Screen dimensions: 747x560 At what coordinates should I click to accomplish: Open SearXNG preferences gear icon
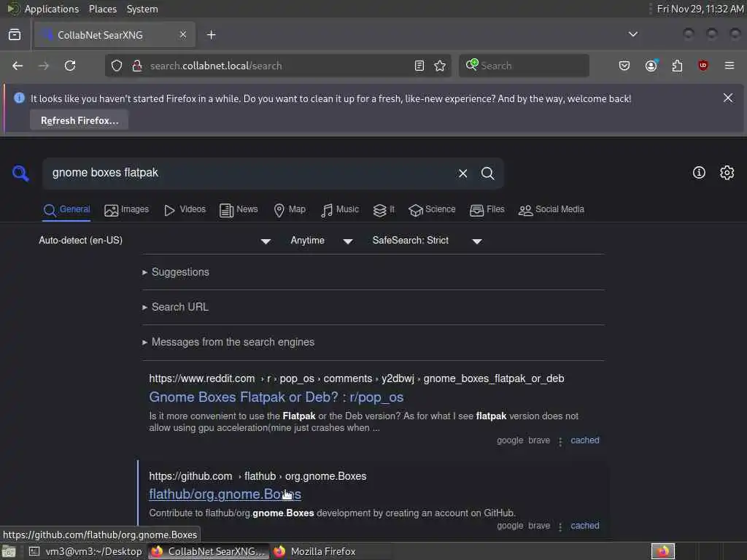727,172
